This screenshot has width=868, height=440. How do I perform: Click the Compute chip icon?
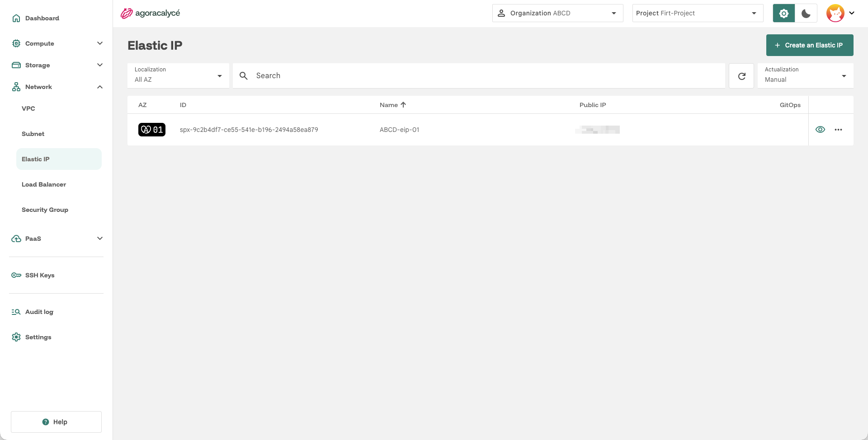point(16,43)
